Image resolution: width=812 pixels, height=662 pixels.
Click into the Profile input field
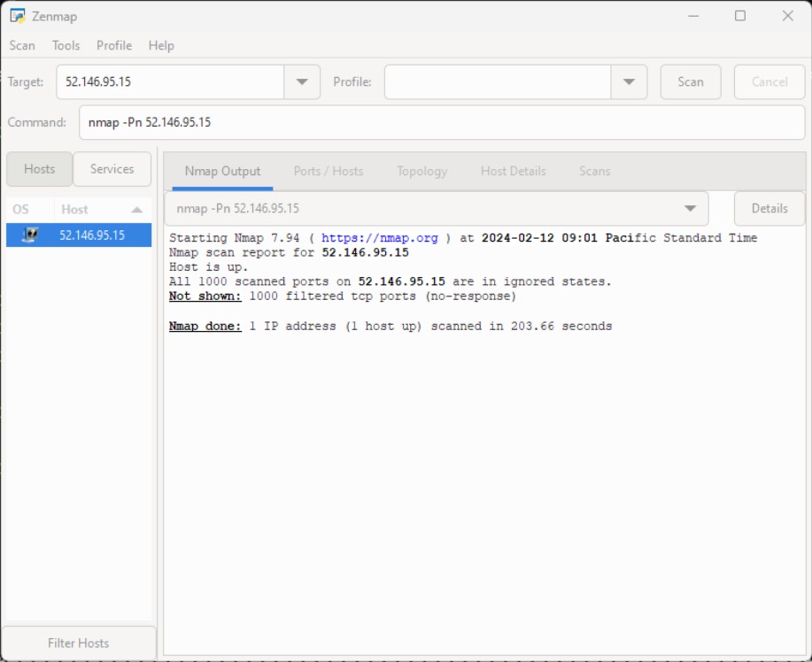(498, 81)
